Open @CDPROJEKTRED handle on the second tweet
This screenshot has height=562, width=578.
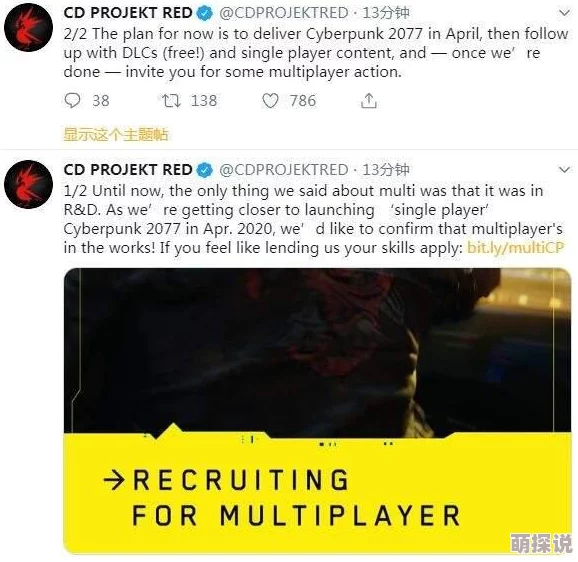(x=284, y=170)
